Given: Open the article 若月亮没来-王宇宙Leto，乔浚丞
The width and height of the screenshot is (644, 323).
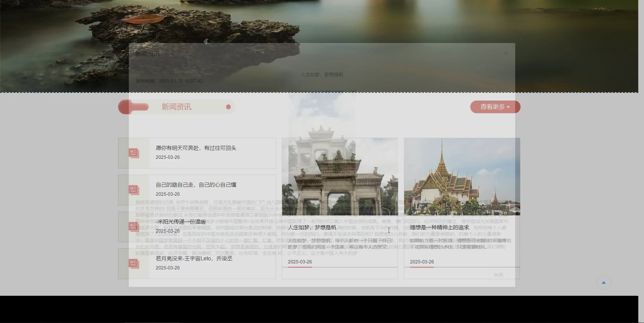Looking at the screenshot, I should tap(194, 259).
